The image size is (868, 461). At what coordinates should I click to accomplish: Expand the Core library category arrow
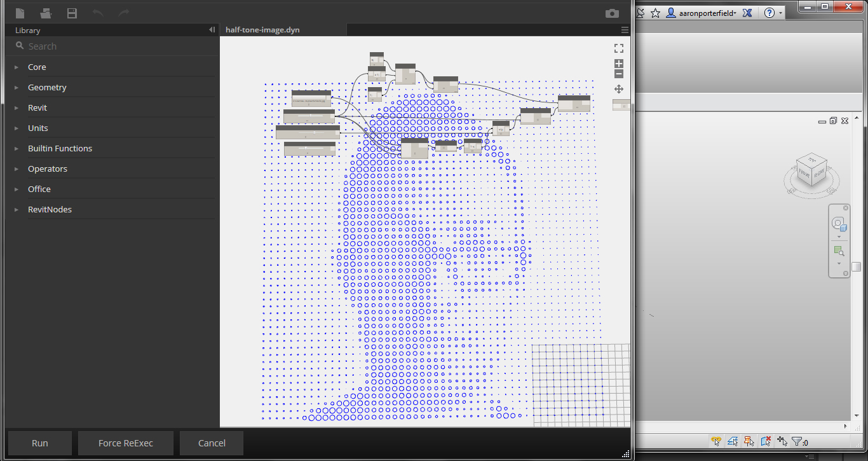click(17, 67)
